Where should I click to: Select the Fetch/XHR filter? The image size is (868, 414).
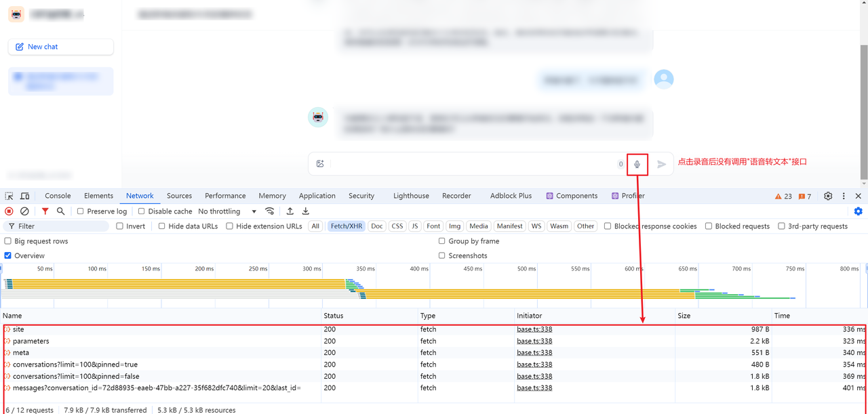pyautogui.click(x=347, y=226)
